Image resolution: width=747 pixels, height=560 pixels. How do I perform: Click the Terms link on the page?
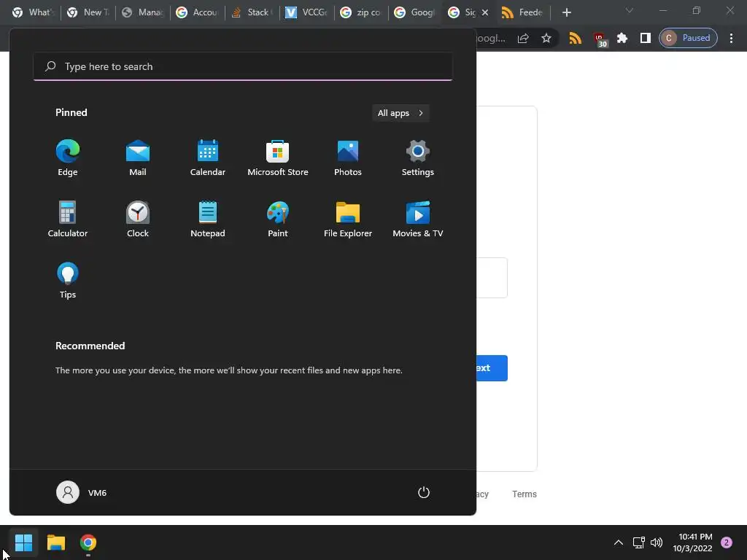click(524, 494)
